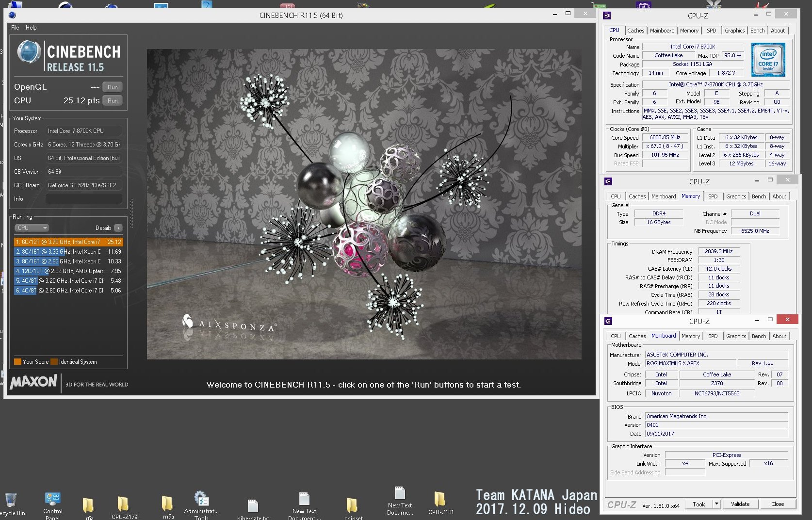Open the r6a folder icon
The height and width of the screenshot is (520, 812).
pos(88,508)
